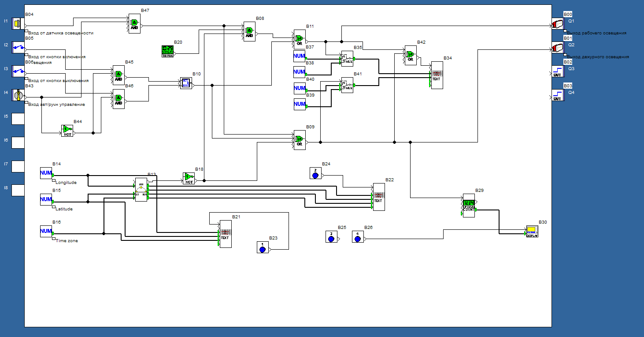
Task: Click the Q1 working lighting output
Action: (558, 23)
